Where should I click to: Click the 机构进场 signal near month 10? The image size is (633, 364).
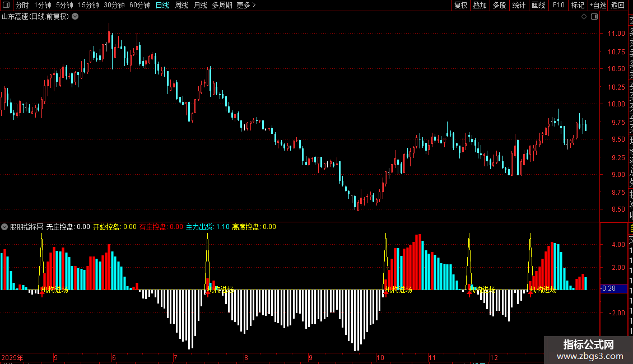pos(398,290)
